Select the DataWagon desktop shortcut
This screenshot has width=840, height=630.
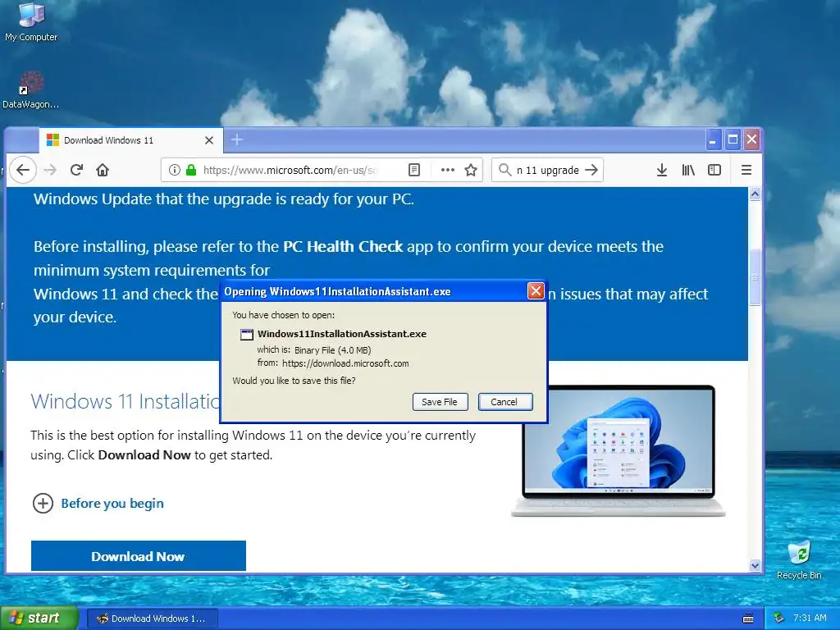[x=31, y=90]
